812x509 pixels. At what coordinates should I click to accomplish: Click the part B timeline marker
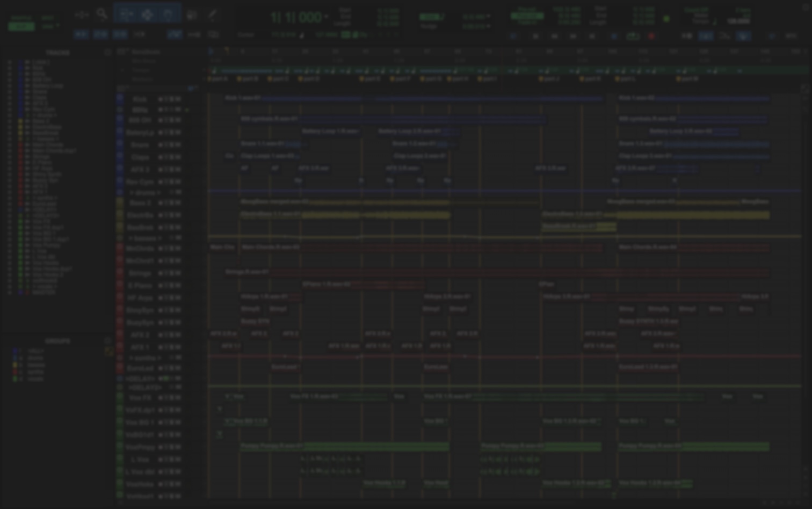(x=248, y=79)
